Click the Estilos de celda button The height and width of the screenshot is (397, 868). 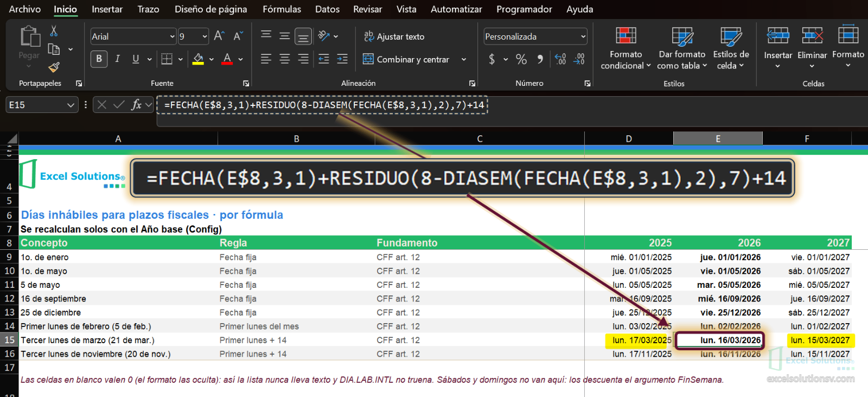pos(731,48)
